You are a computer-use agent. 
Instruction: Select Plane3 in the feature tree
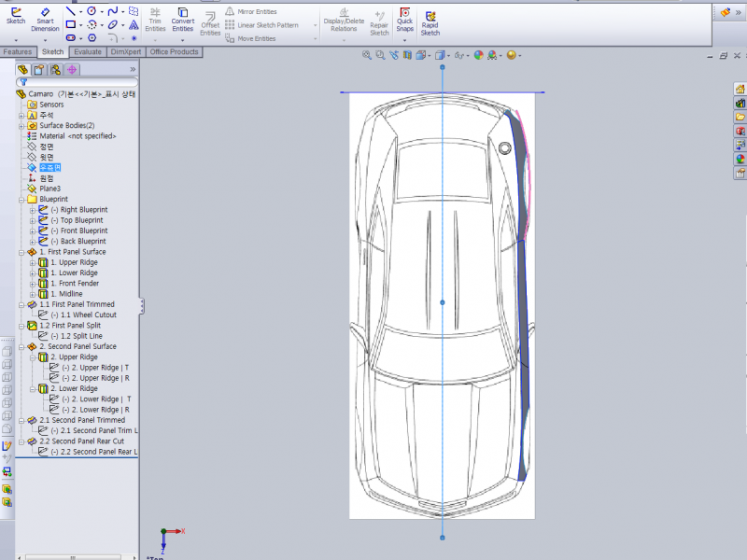point(50,189)
